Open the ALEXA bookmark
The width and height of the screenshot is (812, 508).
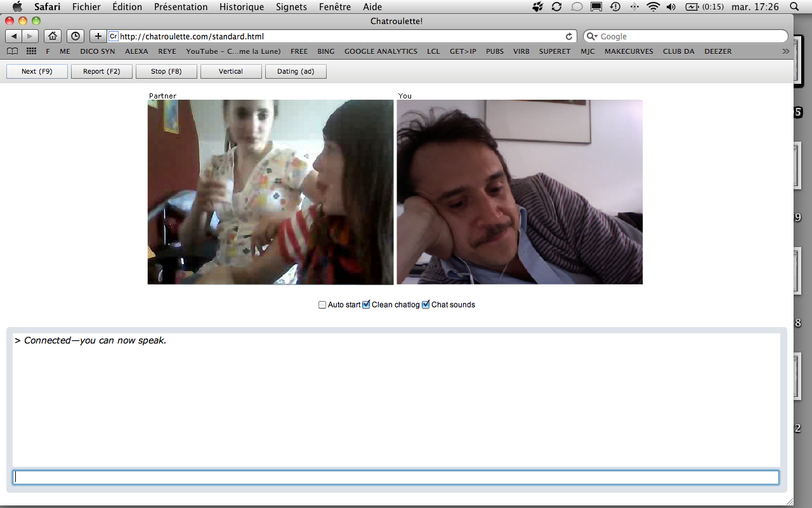pos(136,51)
